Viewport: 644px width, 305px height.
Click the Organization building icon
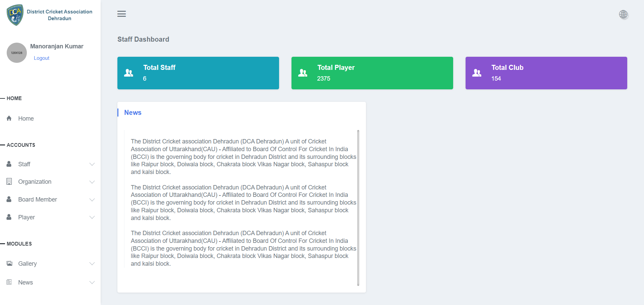pos(9,182)
